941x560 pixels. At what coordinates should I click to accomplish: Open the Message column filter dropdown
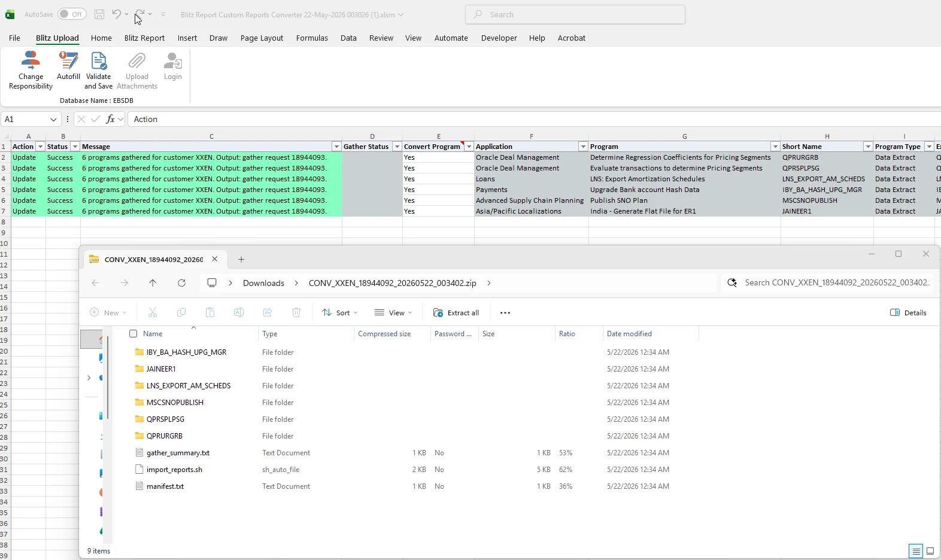click(336, 147)
